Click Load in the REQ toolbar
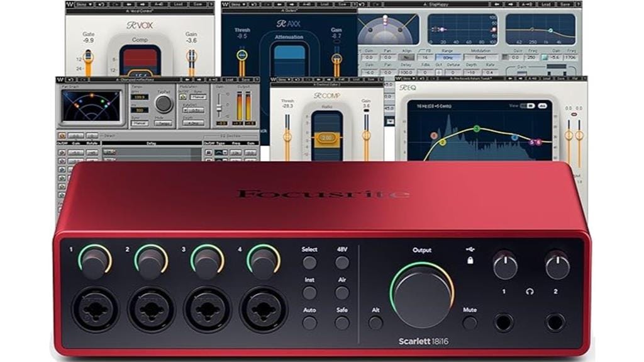The height and width of the screenshot is (362, 644). 547,78
